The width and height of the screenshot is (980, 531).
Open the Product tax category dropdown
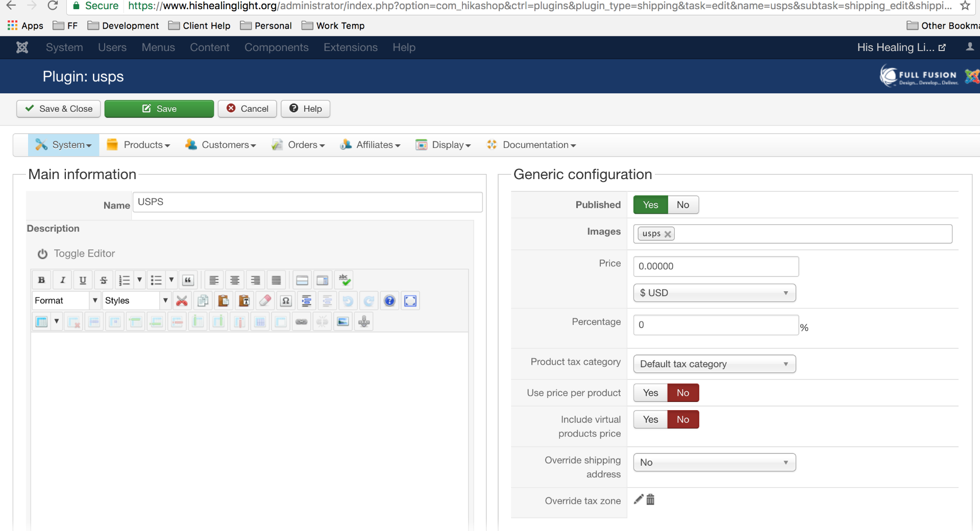[715, 364]
